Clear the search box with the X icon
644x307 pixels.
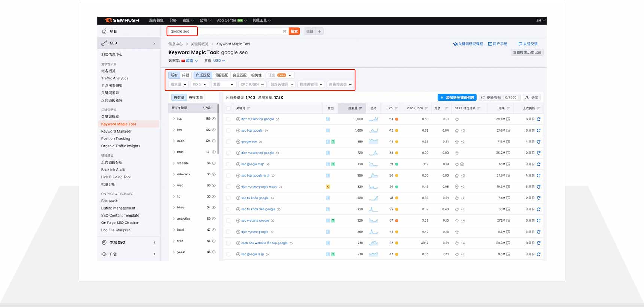(x=285, y=31)
